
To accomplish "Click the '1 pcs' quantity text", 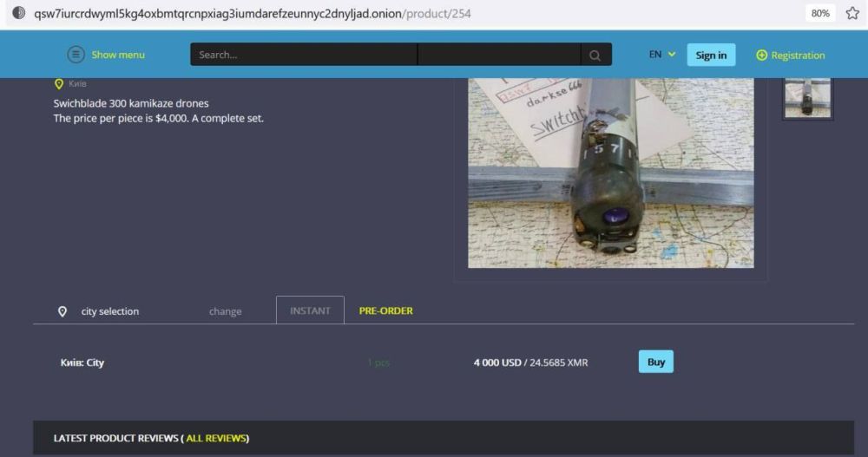I will (378, 362).
